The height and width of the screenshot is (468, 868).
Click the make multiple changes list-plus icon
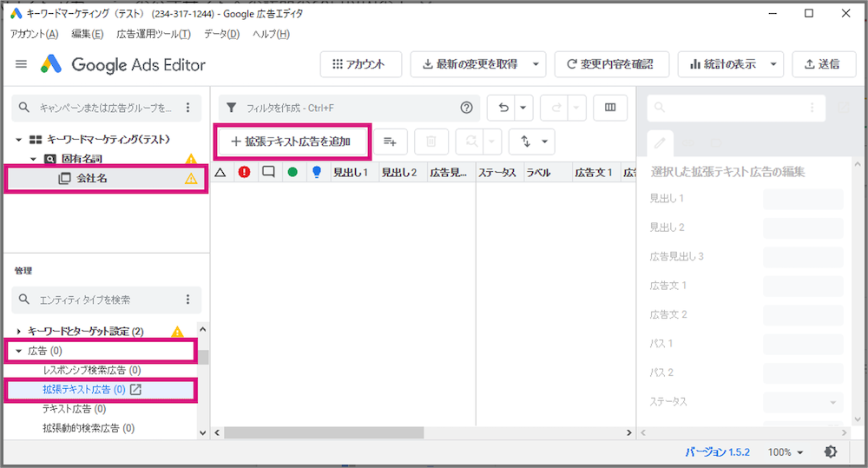(x=391, y=142)
